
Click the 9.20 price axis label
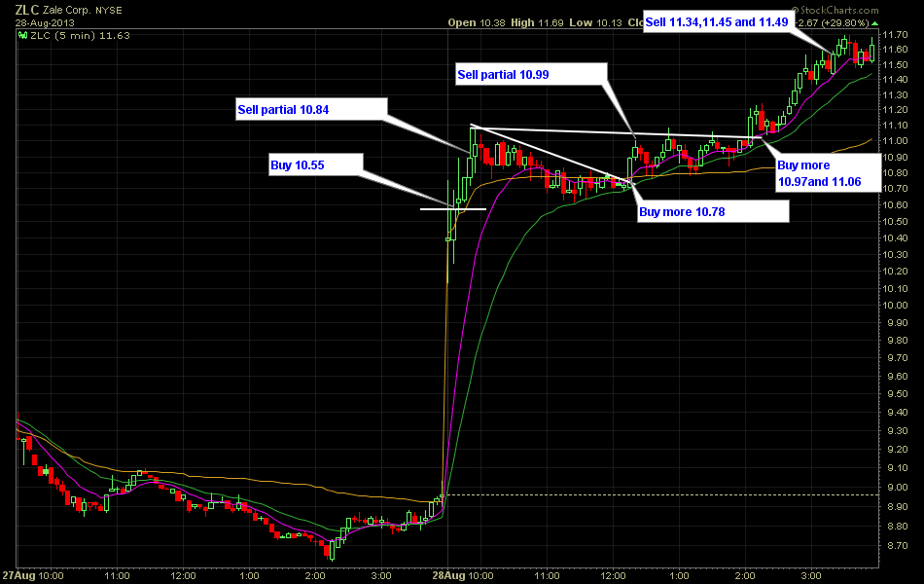click(x=898, y=450)
